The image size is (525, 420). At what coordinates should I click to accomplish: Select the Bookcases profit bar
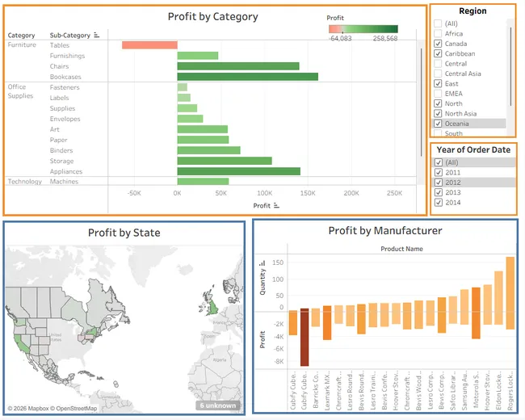pos(248,77)
